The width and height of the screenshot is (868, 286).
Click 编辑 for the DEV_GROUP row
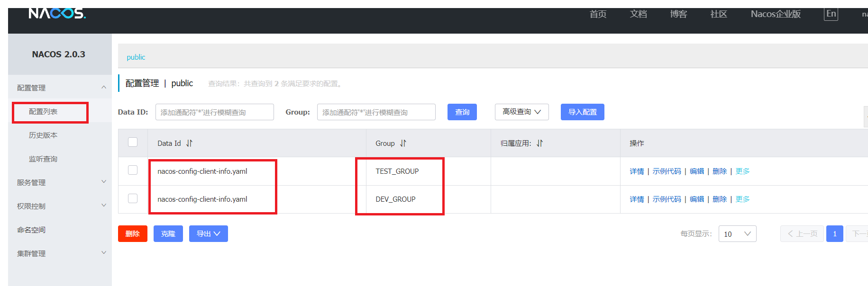(697, 199)
